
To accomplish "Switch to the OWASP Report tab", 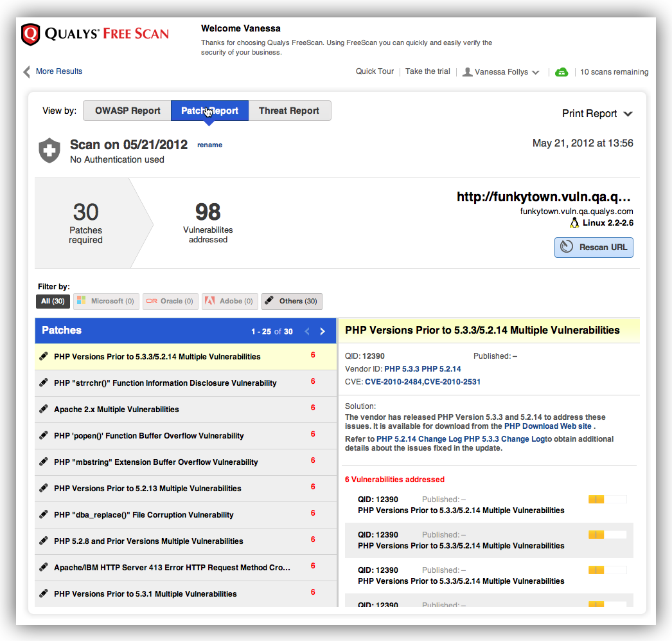I will coord(127,111).
